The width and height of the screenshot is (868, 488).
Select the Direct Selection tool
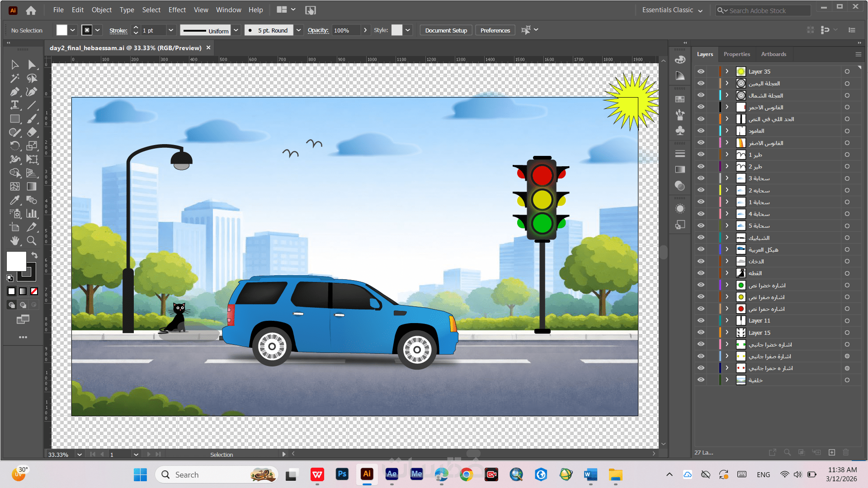pyautogui.click(x=32, y=65)
